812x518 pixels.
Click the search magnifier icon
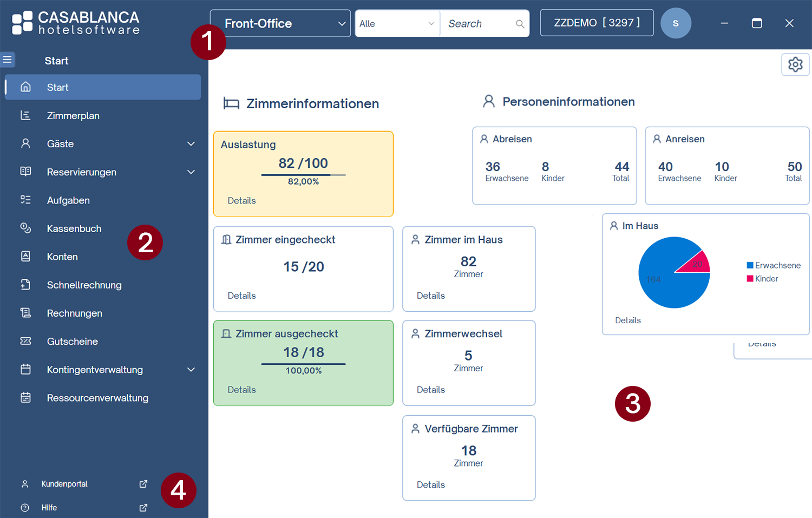pyautogui.click(x=520, y=24)
